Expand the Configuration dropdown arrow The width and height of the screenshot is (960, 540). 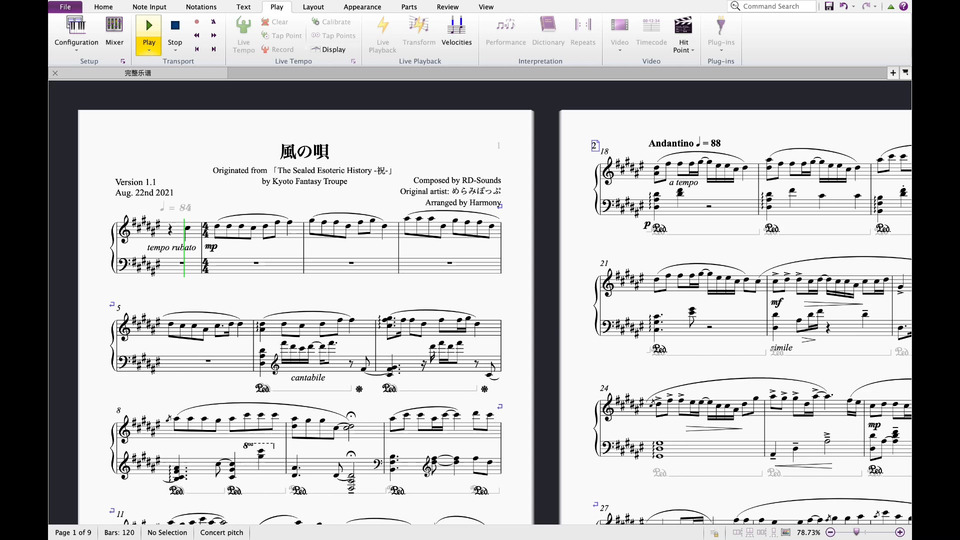click(x=76, y=50)
